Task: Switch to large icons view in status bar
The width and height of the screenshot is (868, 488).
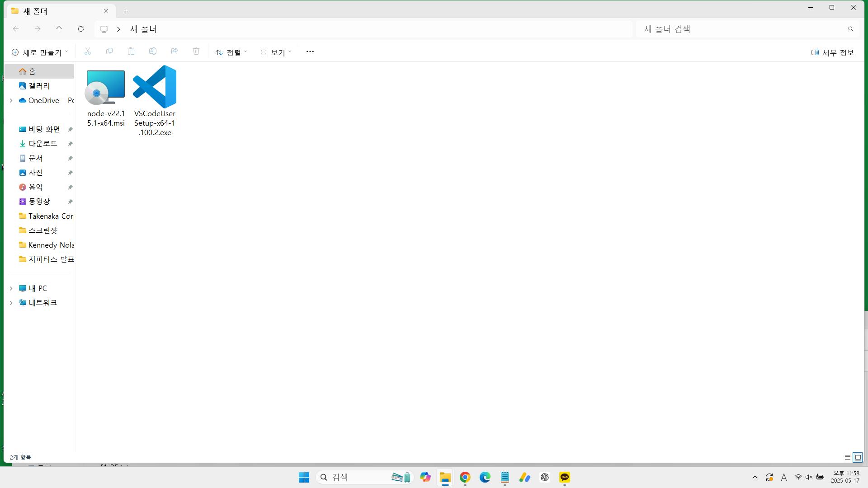Action: pos(858,457)
